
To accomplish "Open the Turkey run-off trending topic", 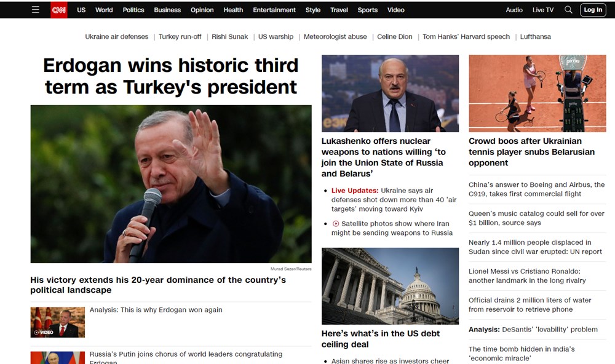I will coord(180,36).
